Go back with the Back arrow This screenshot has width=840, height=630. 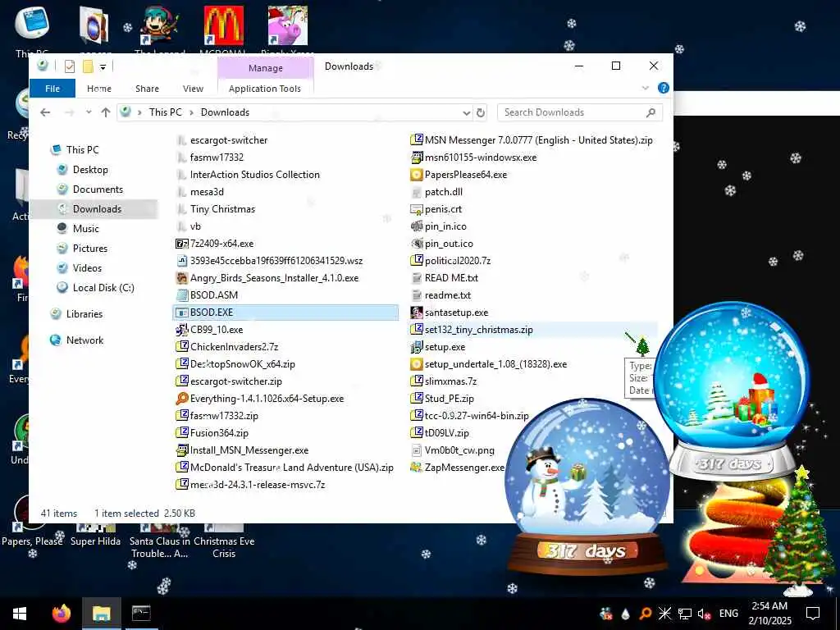pyautogui.click(x=45, y=112)
